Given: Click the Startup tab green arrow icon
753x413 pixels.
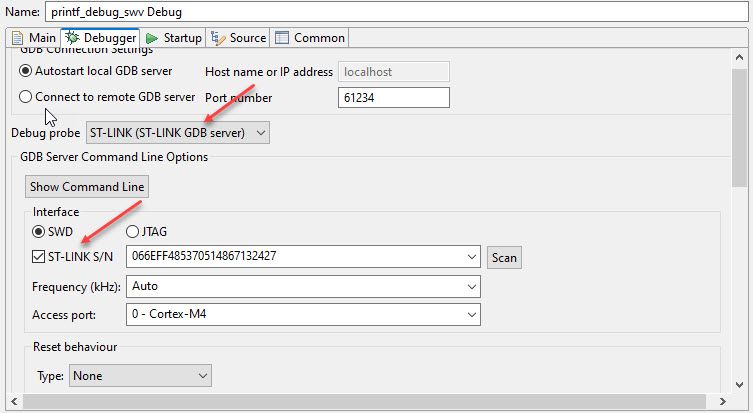Looking at the screenshot, I should tap(152, 38).
